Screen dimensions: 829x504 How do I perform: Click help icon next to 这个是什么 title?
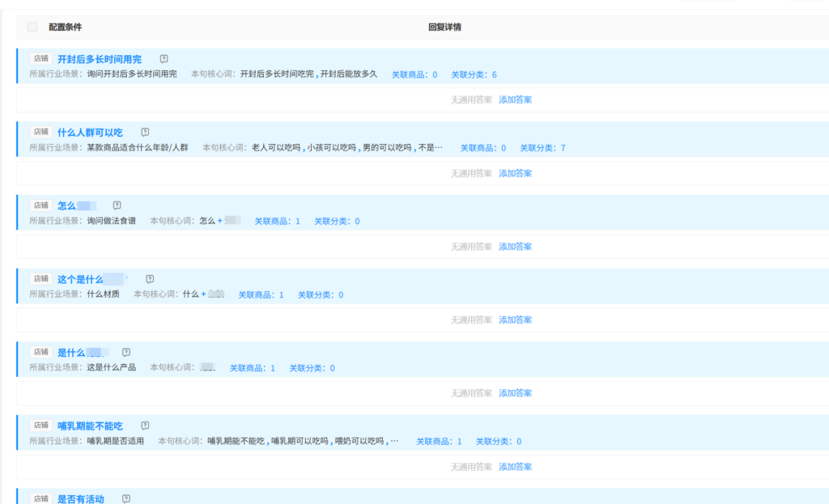pos(150,279)
